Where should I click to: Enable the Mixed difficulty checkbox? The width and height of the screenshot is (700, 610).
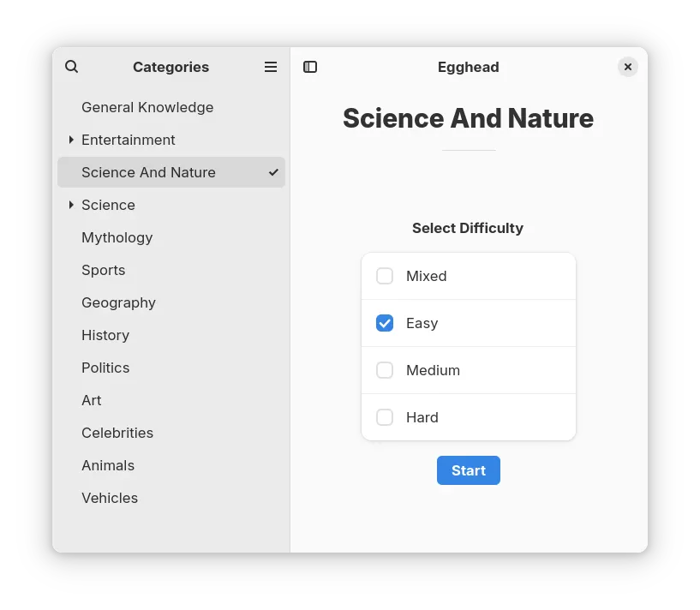385,276
